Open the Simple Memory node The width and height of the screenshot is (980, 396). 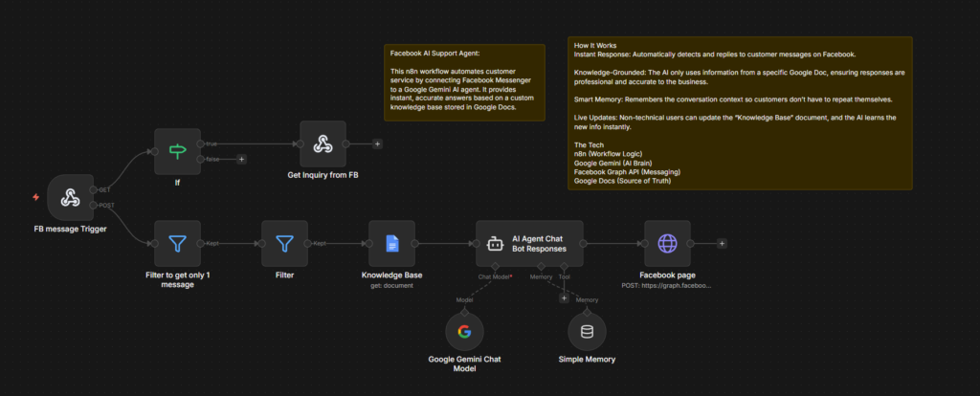coord(587,332)
